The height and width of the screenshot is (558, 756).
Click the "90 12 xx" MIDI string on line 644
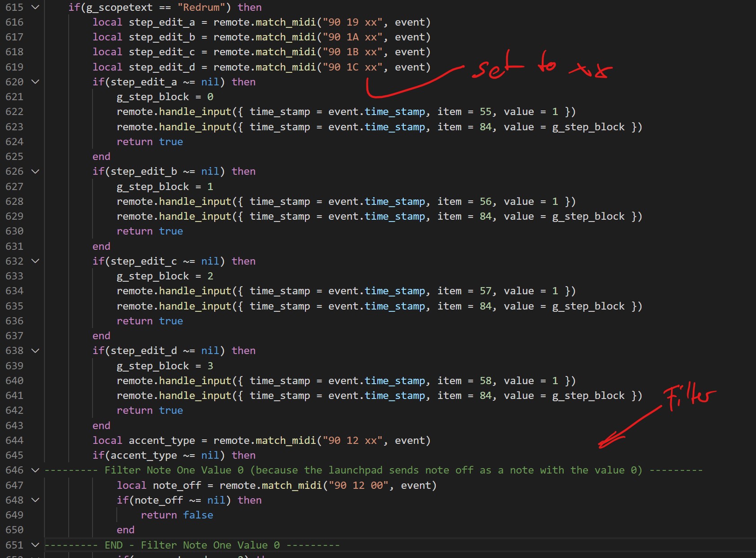[x=353, y=440]
